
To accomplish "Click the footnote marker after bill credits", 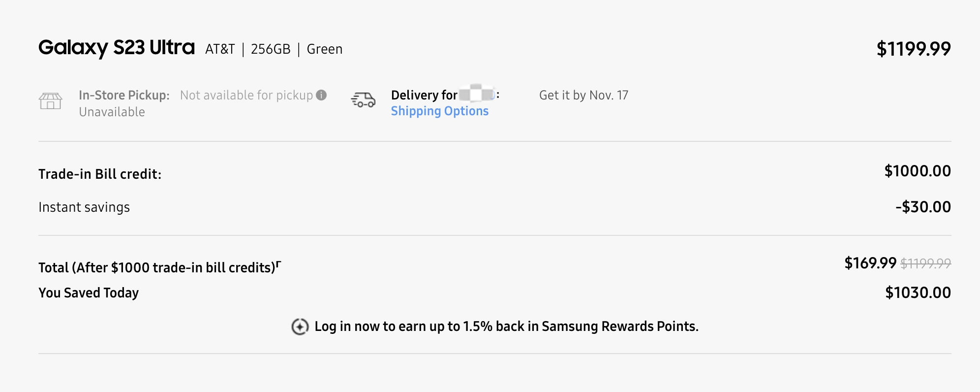I will [x=278, y=264].
